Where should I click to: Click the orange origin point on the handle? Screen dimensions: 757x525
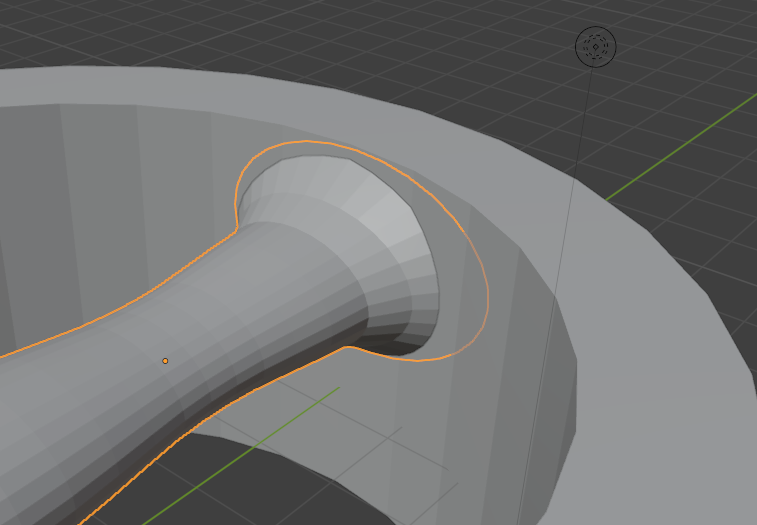165,361
